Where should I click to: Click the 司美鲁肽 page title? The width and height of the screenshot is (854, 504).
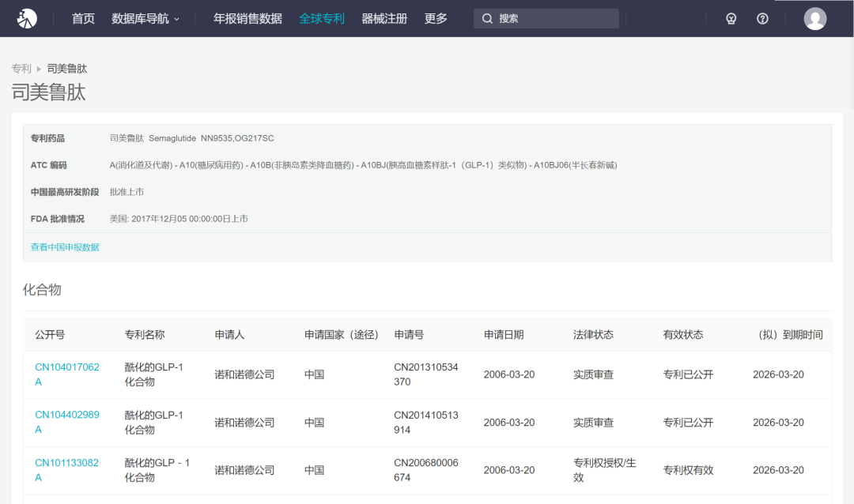pos(48,92)
